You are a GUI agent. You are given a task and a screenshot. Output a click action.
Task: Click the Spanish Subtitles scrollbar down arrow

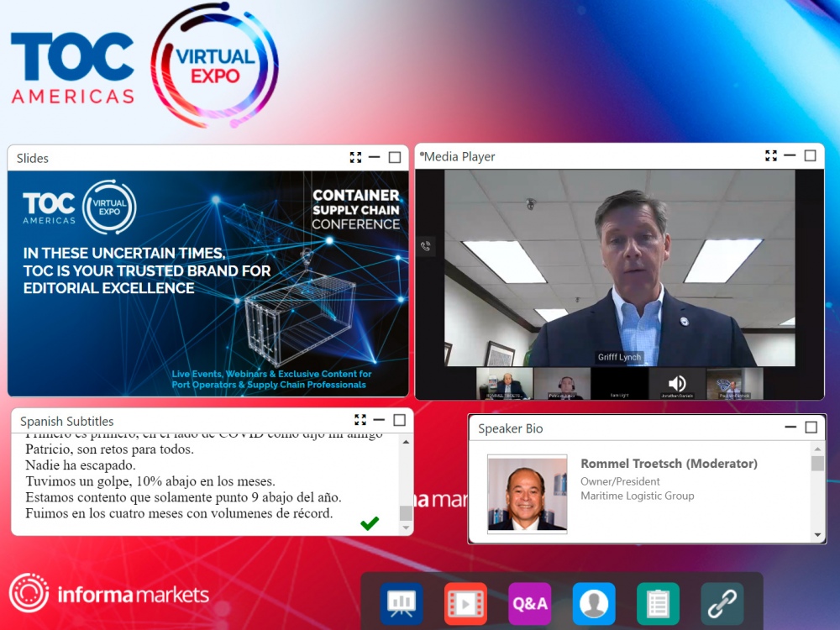406,528
